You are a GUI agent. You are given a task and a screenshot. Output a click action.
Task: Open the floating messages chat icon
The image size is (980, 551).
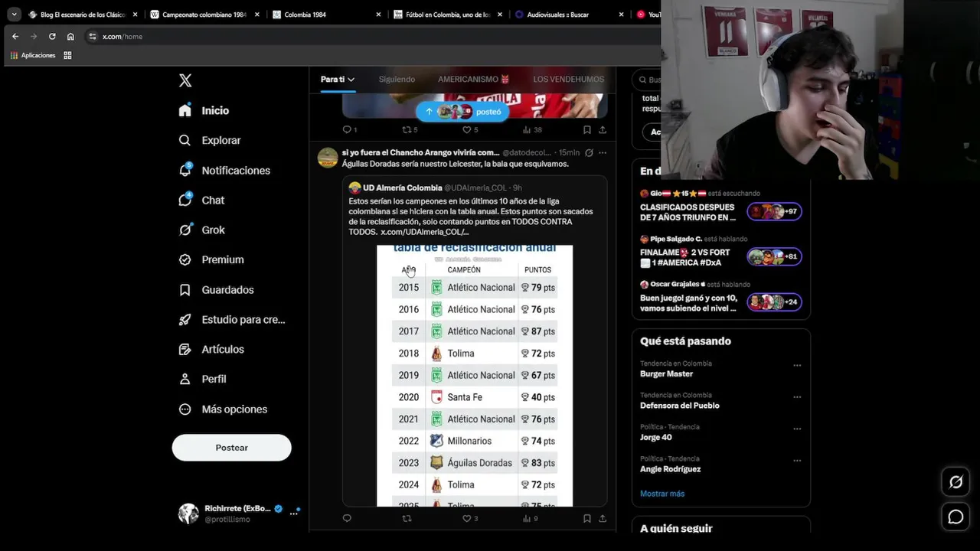pos(955,517)
